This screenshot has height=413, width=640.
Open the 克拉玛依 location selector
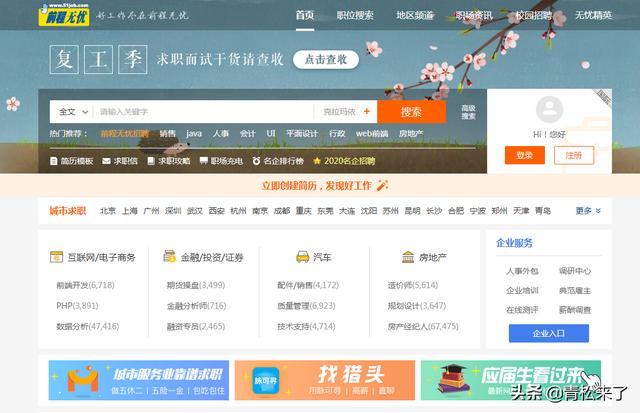pos(339,112)
